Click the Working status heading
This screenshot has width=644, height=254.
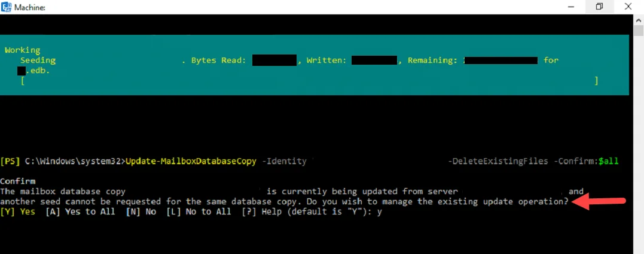[x=22, y=50]
